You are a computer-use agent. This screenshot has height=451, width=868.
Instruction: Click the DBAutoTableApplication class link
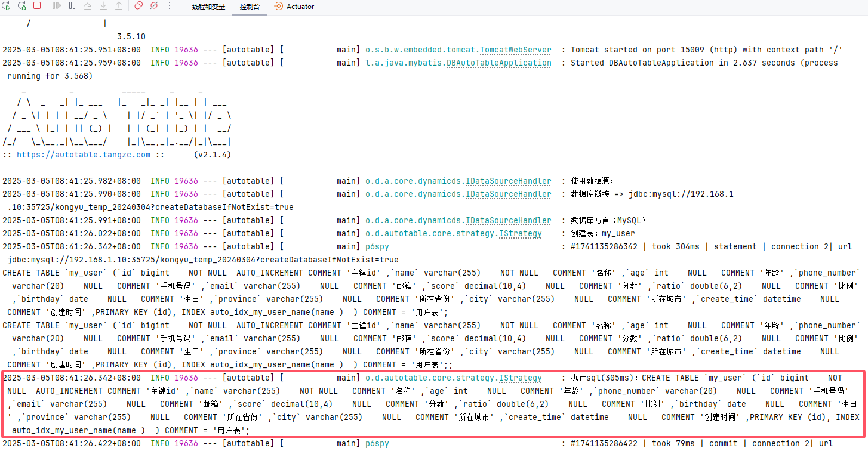tap(498, 63)
